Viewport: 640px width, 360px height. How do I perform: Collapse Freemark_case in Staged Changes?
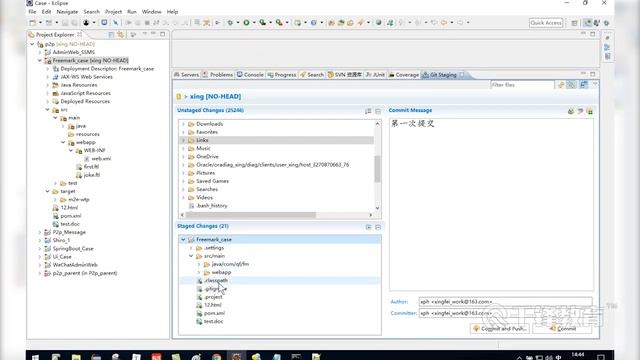click(x=183, y=240)
